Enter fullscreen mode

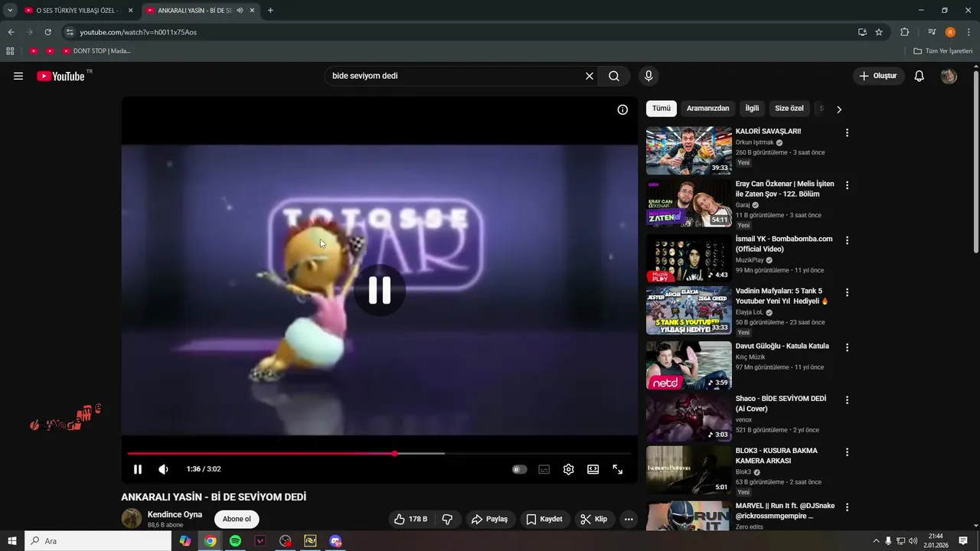point(618,469)
